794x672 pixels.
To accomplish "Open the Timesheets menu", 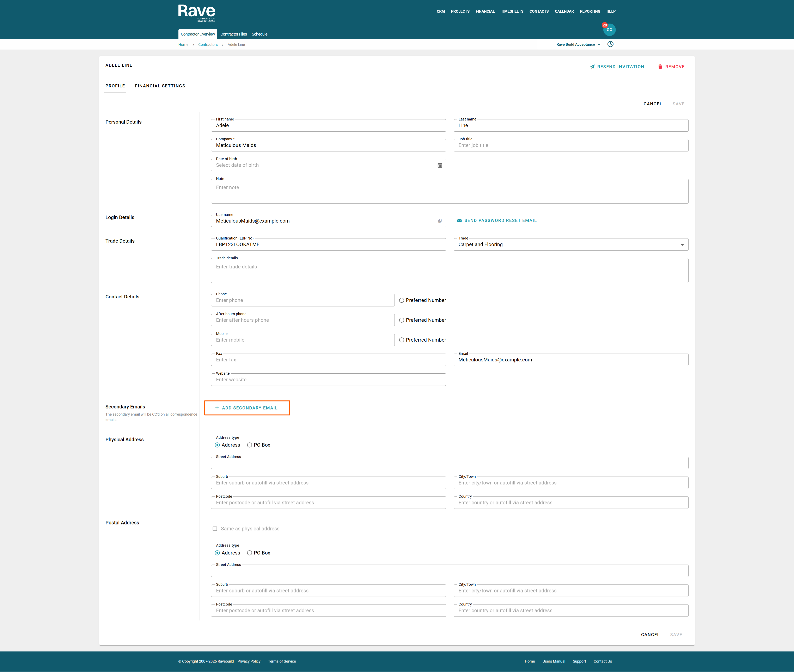I will tap(512, 11).
